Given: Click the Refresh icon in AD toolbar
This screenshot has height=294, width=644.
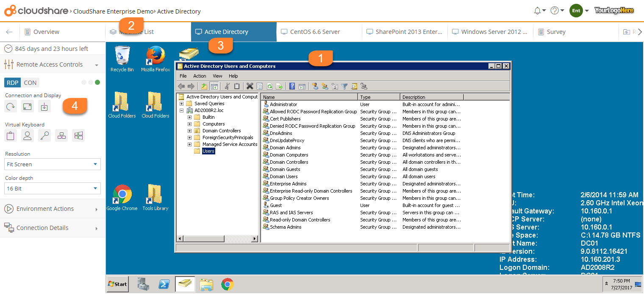Looking at the screenshot, I should pyautogui.click(x=269, y=86).
